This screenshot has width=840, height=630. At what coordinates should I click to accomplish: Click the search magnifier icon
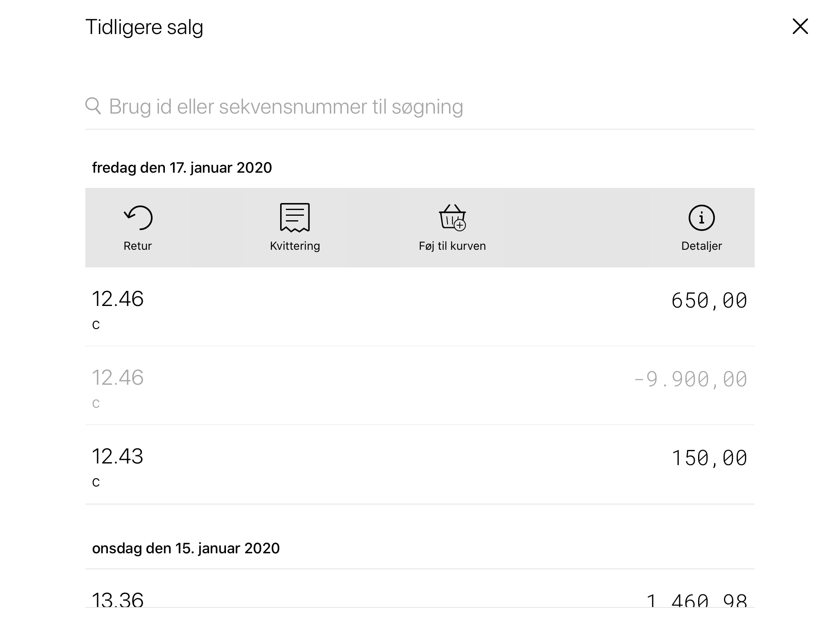[x=93, y=106]
